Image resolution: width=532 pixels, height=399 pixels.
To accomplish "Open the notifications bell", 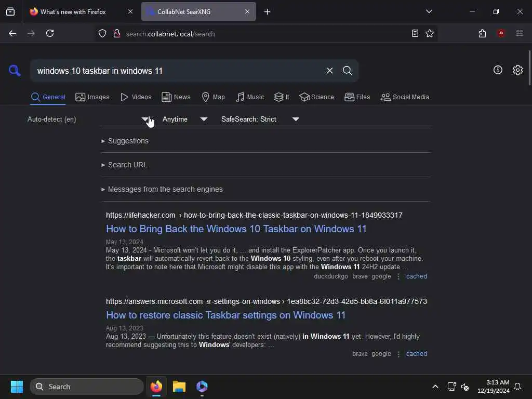I will 517,387.
